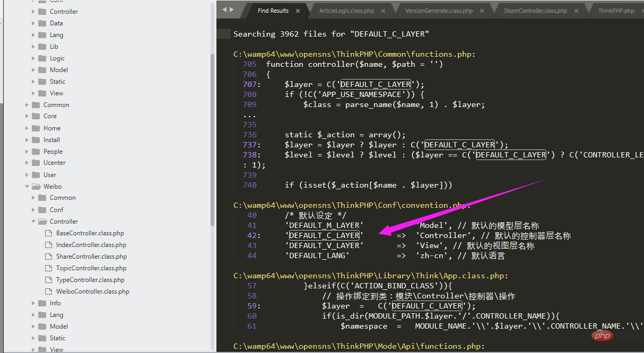Click the People folder icon
The image size is (644, 353).
click(36, 152)
